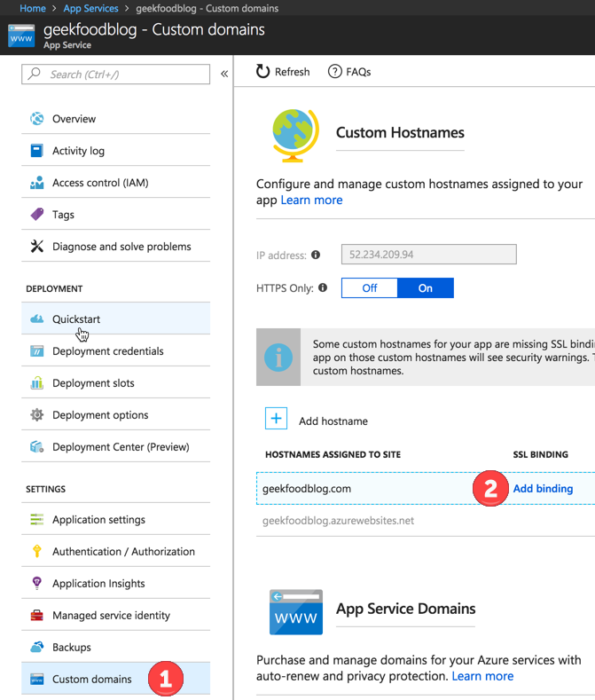This screenshot has width=595, height=700.
Task: Click the IP address field 52.234.209.94
Action: [429, 254]
